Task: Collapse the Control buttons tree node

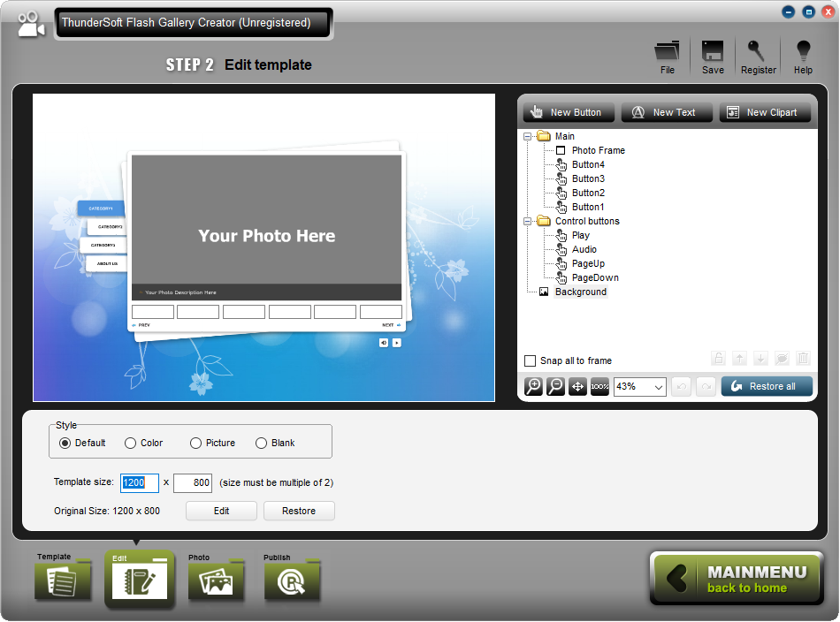Action: [527, 221]
